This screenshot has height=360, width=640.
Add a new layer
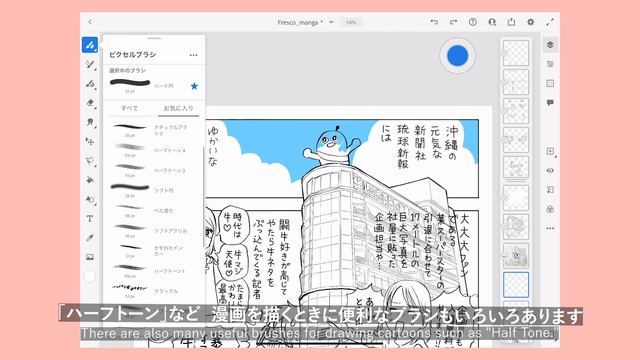(x=550, y=151)
